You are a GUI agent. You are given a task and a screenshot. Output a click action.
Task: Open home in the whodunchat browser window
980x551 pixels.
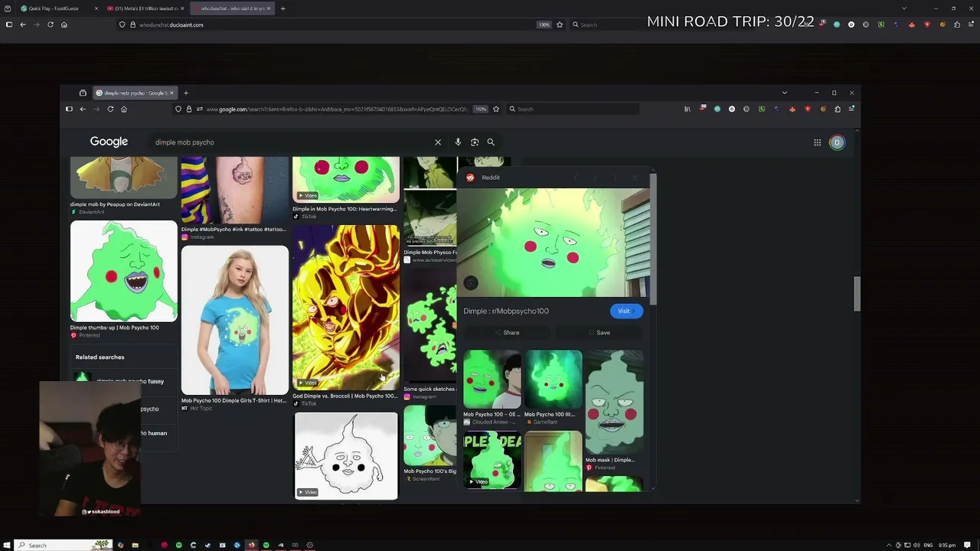[64, 24]
